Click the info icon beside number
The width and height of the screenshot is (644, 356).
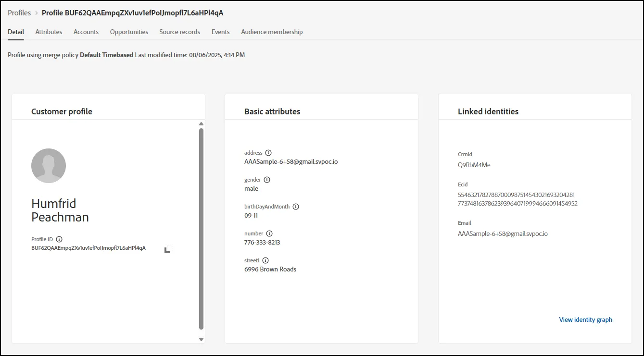269,233
